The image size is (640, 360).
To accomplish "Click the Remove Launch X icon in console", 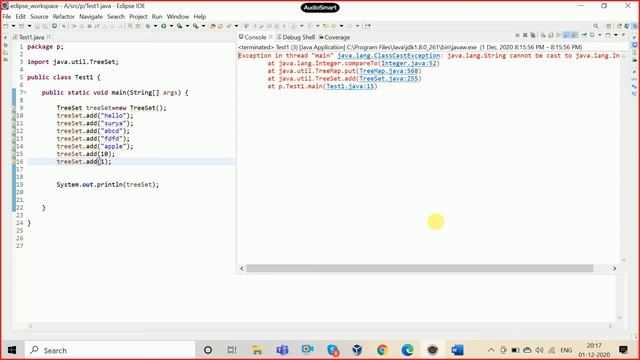I will tap(525, 35).
